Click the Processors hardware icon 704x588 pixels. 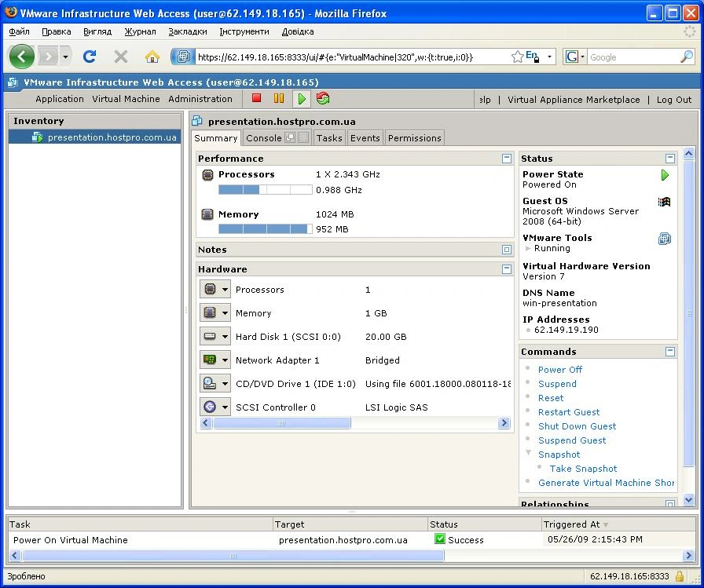click(x=210, y=290)
